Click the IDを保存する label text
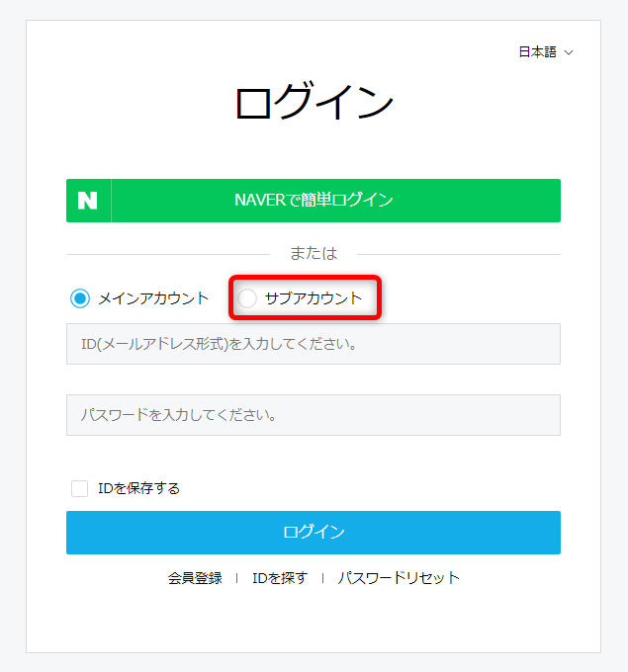Screen dimensions: 628x672 138,488
